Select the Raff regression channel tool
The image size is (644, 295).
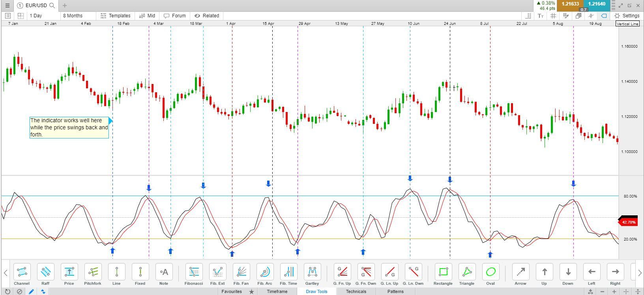45,272
